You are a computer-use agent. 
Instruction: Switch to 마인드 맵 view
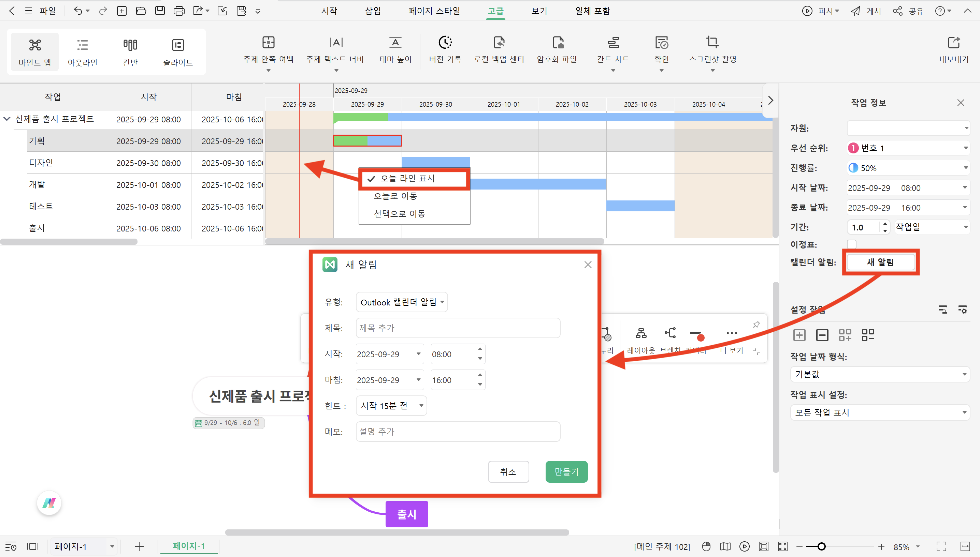pos(34,52)
